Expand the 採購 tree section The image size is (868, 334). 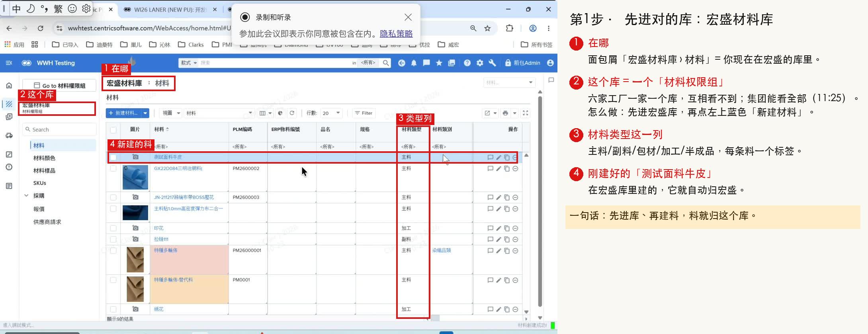click(x=26, y=195)
